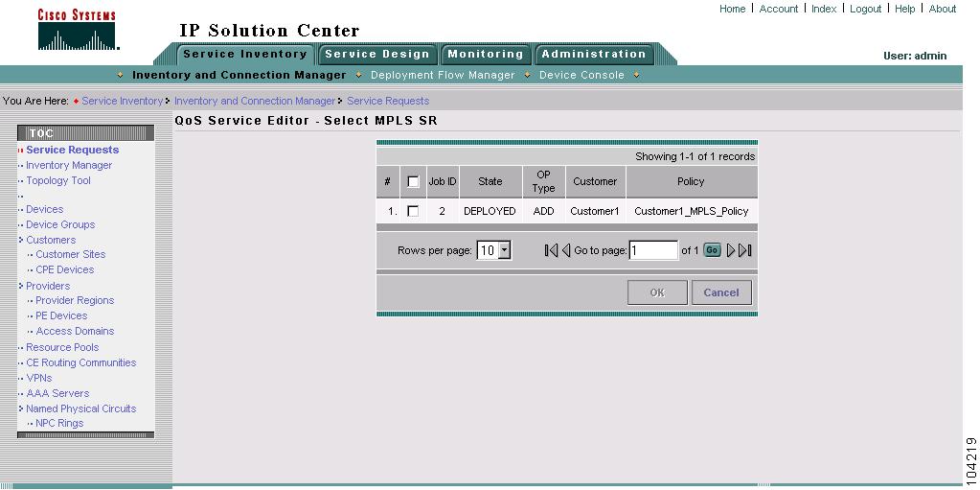The width and height of the screenshot is (980, 490).
Task: Select Deployment Flow Manager submenu
Action: (443, 75)
